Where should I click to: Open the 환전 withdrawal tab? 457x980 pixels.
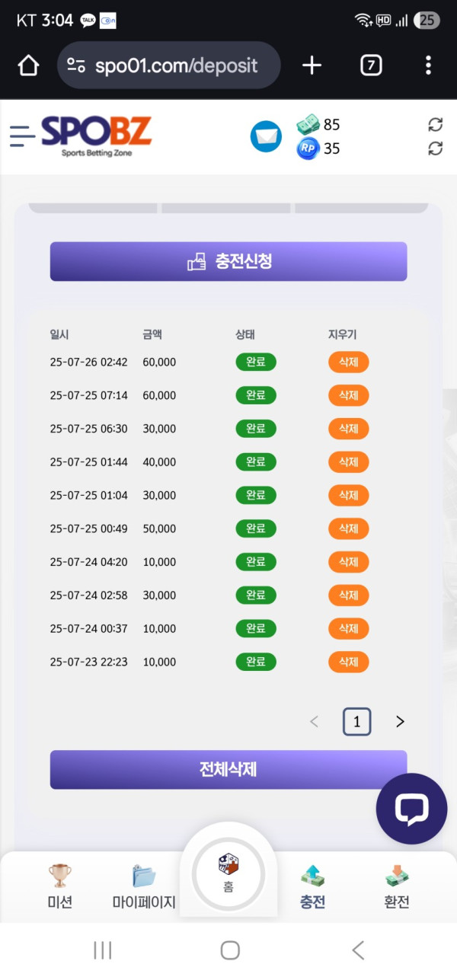tap(397, 886)
